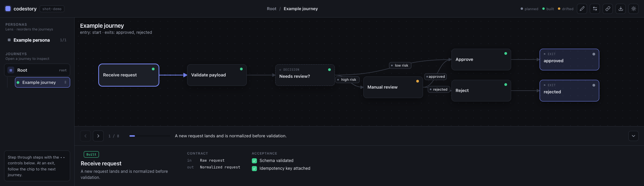This screenshot has width=644, height=186.
Task: Click the codestory app name
Action: (25, 9)
